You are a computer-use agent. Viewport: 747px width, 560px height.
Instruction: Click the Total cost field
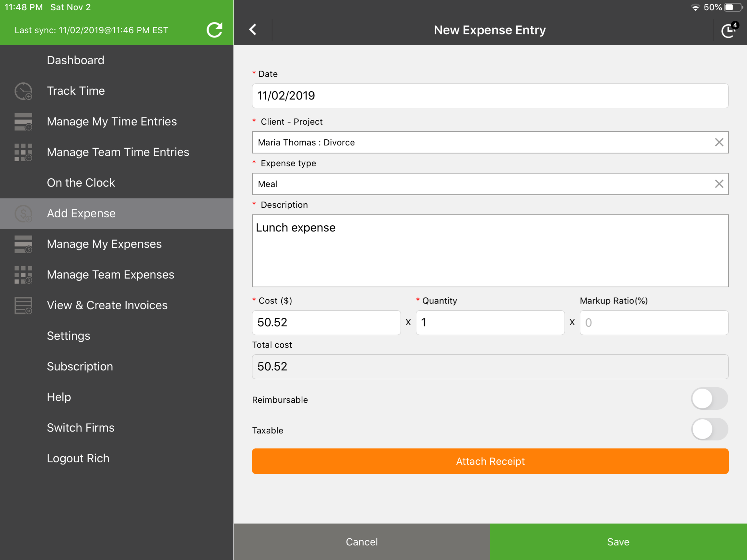[490, 367]
